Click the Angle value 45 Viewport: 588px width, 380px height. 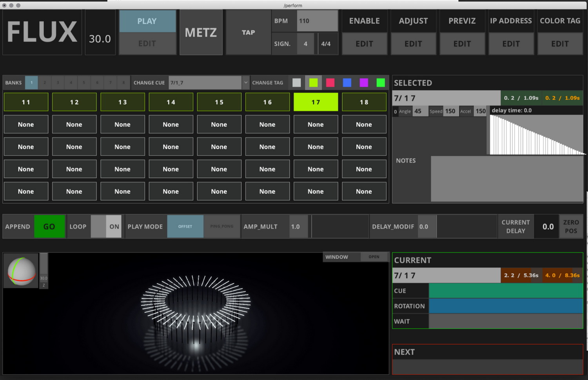420,111
